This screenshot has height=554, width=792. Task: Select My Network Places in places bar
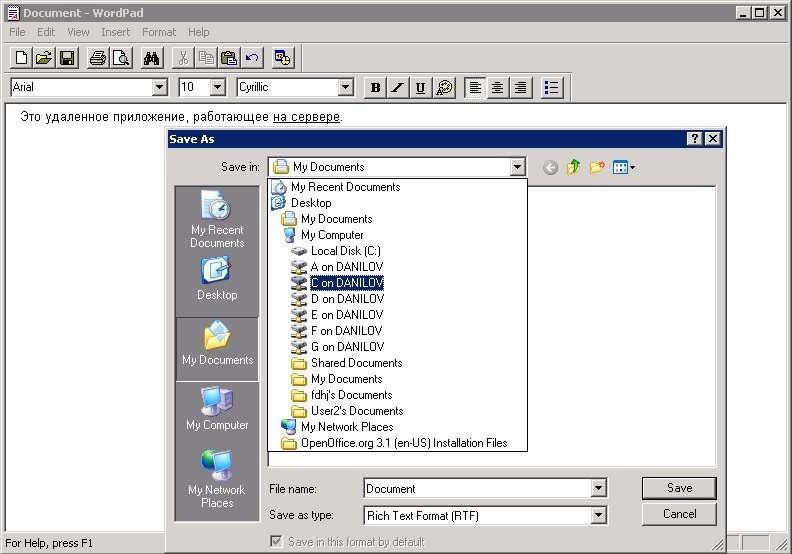217,480
